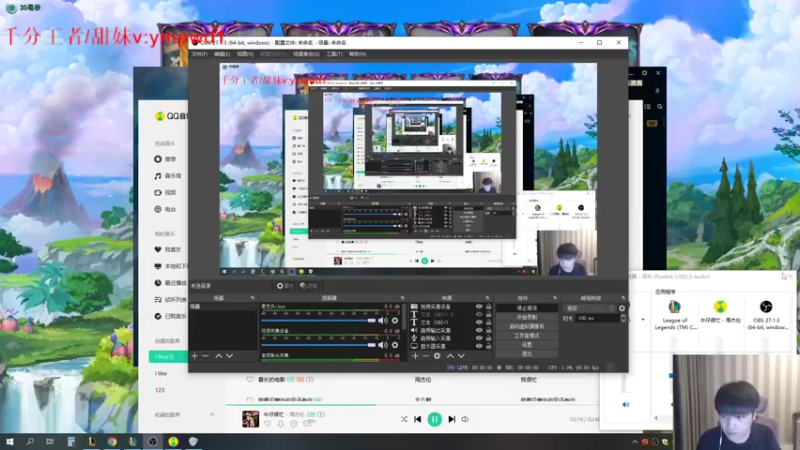Open the 文件(F) menu in OBS
The width and height of the screenshot is (800, 450).
point(199,54)
